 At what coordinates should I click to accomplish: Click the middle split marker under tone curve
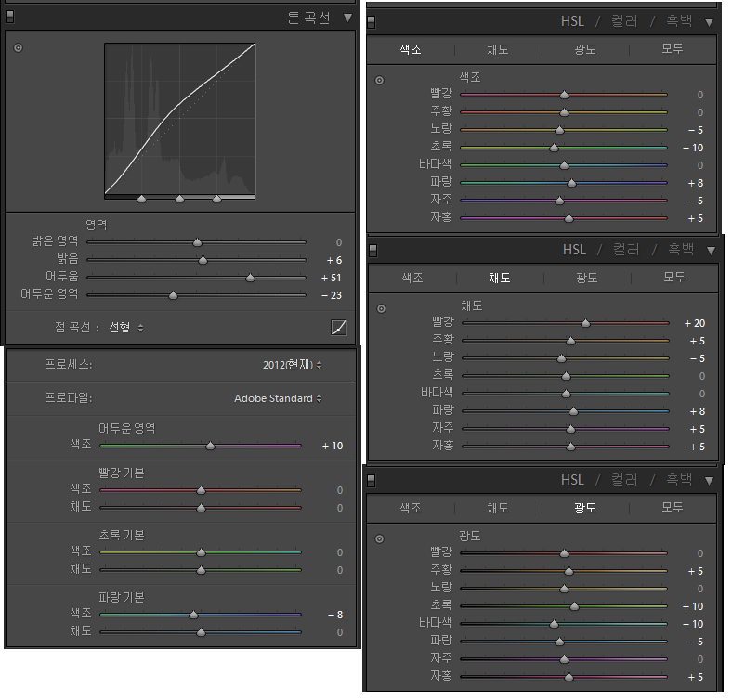coord(179,199)
